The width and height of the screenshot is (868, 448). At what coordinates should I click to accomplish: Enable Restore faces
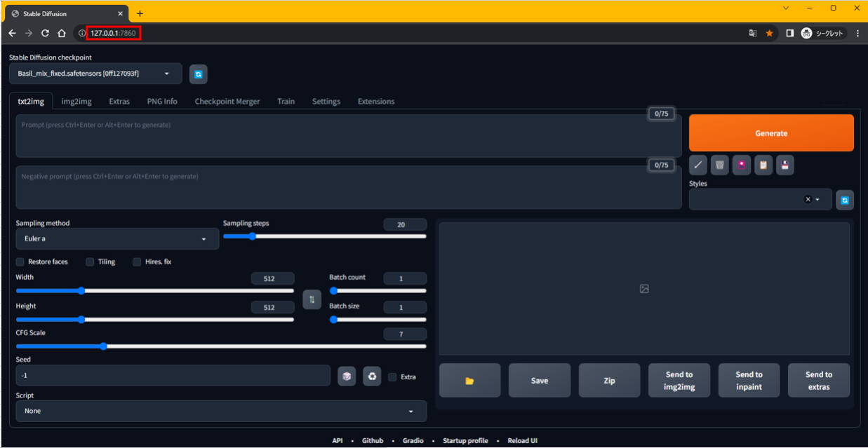tap(20, 262)
